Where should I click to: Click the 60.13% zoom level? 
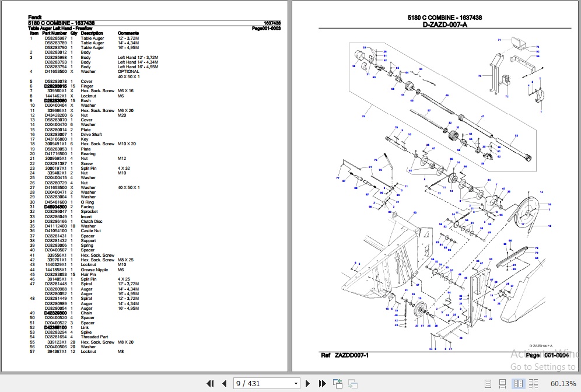pyautogui.click(x=563, y=384)
